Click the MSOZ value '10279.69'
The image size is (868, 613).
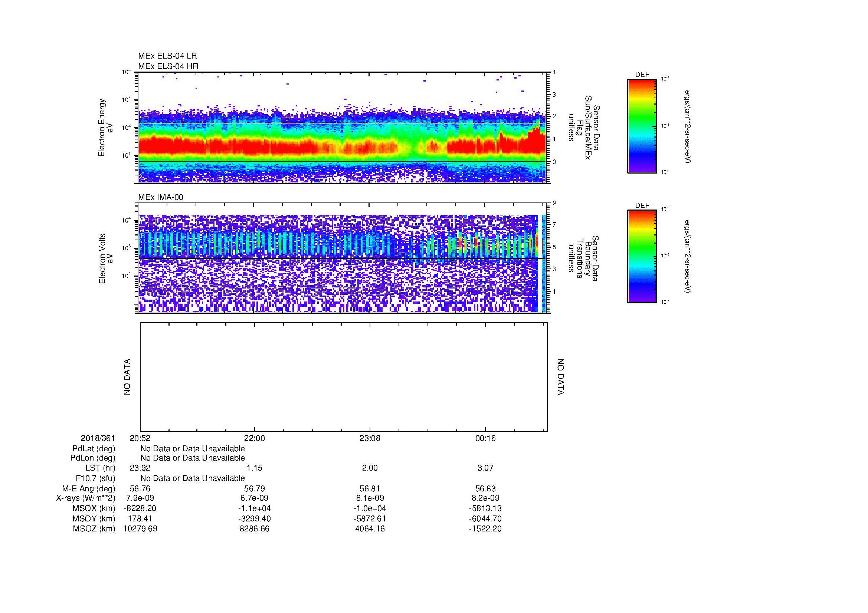[x=140, y=529]
